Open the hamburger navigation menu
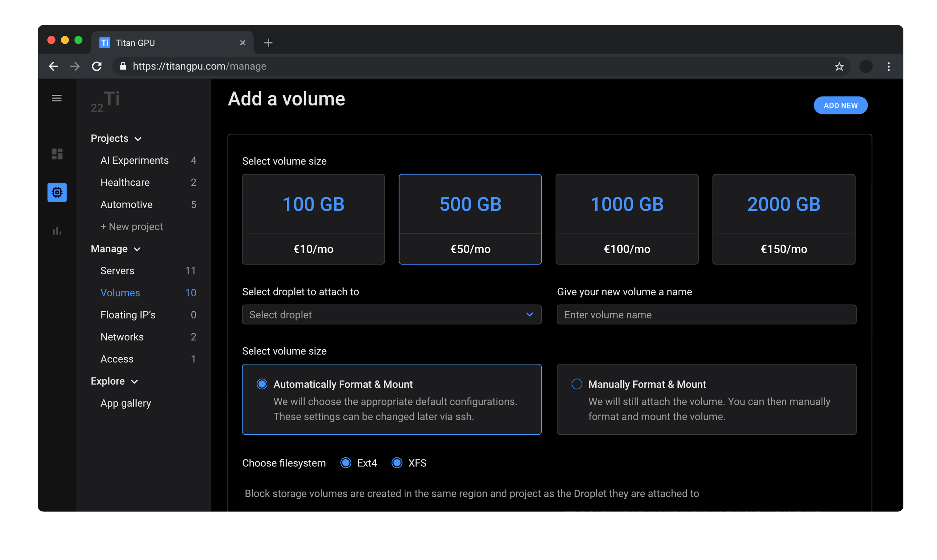Screen dimensions: 937x560 pos(57,98)
